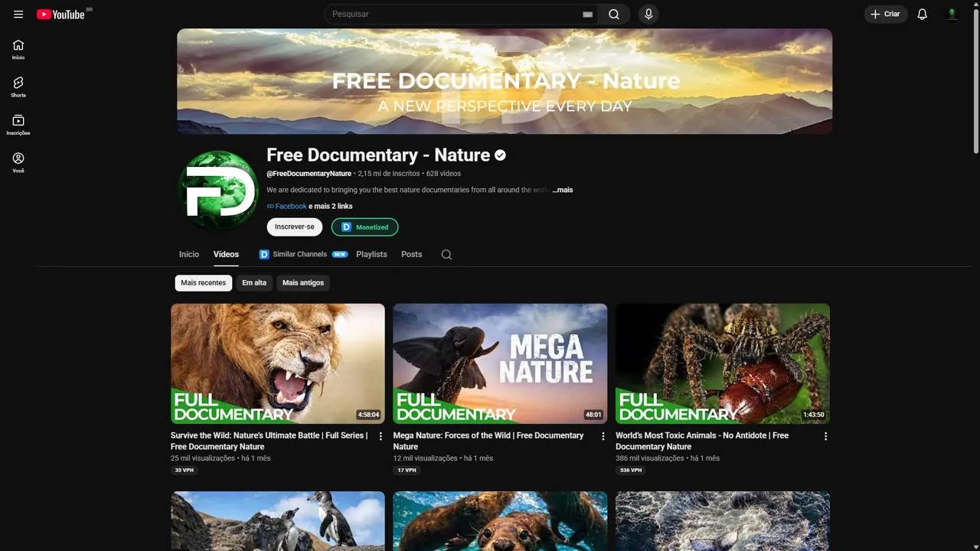980x551 pixels.
Task: Open the hamburger guide menu
Action: pos(18,14)
